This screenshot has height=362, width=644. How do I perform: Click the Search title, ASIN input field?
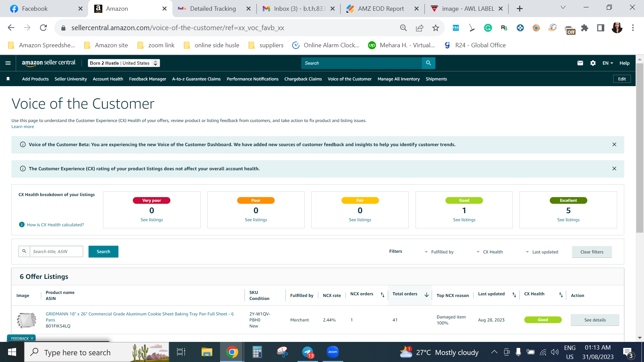click(x=56, y=251)
